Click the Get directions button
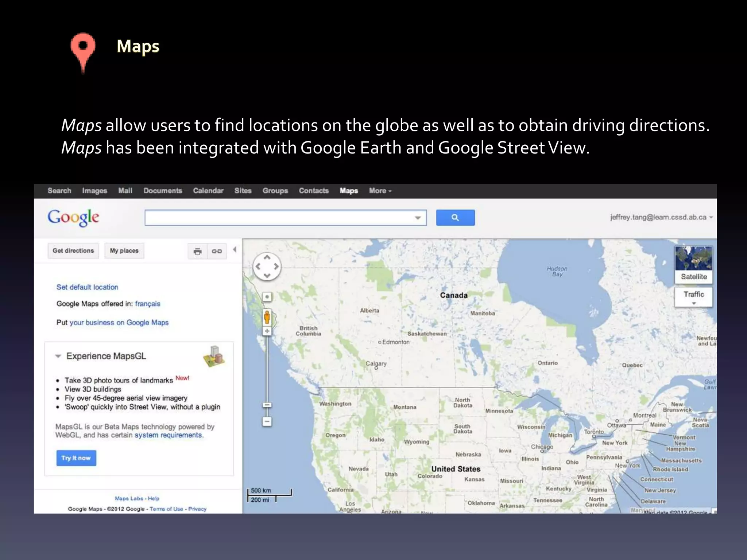The height and width of the screenshot is (560, 747). pyautogui.click(x=73, y=251)
